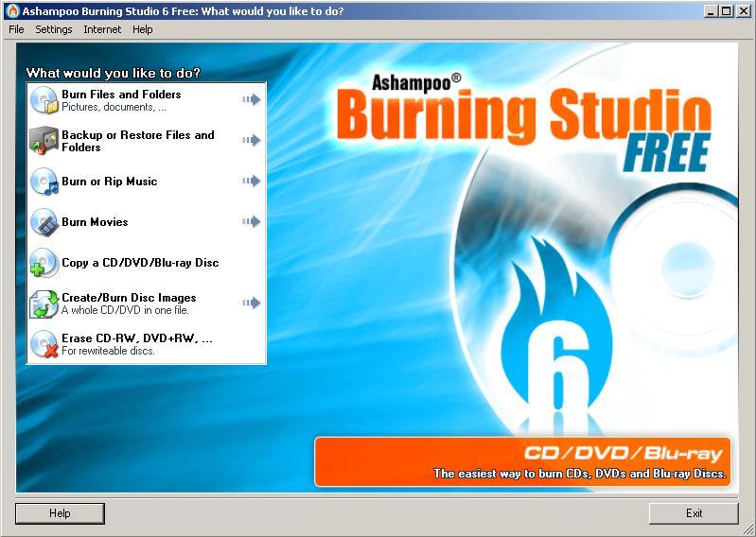The width and height of the screenshot is (756, 537).
Task: Expand the Backup or Restore submenu arrow
Action: coord(251,140)
